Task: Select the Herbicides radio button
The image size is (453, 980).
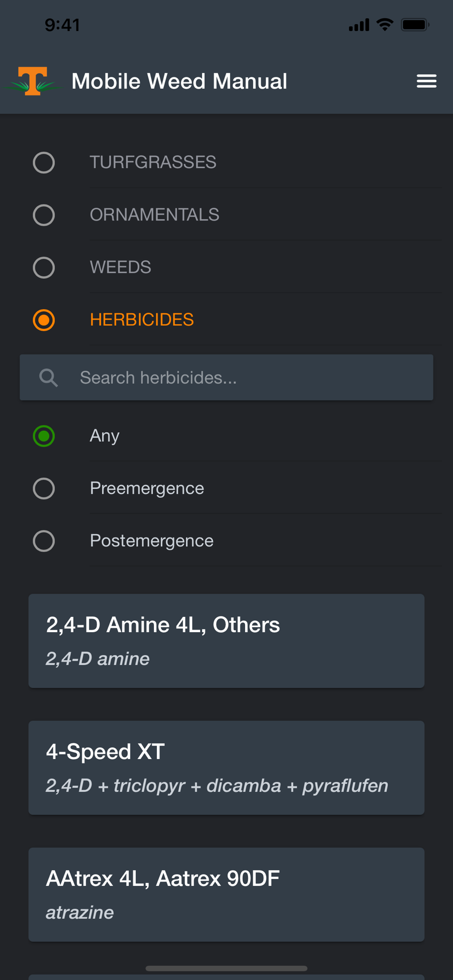Action: 44,320
